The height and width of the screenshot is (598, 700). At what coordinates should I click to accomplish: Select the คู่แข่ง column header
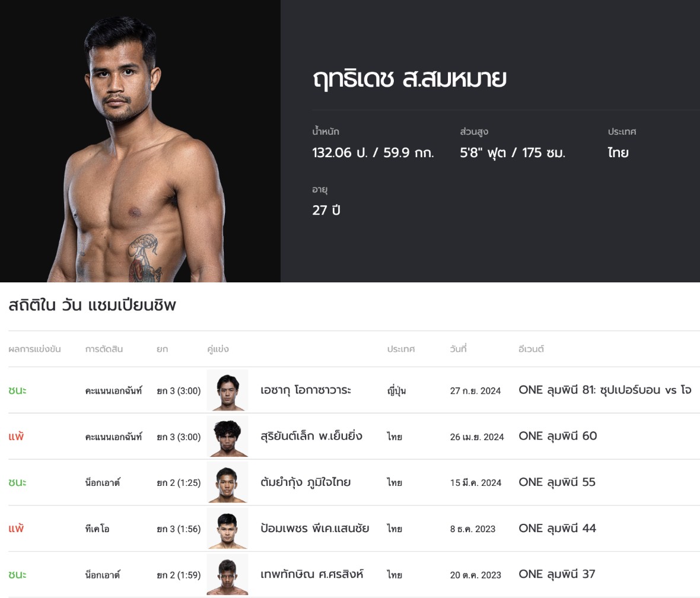218,349
